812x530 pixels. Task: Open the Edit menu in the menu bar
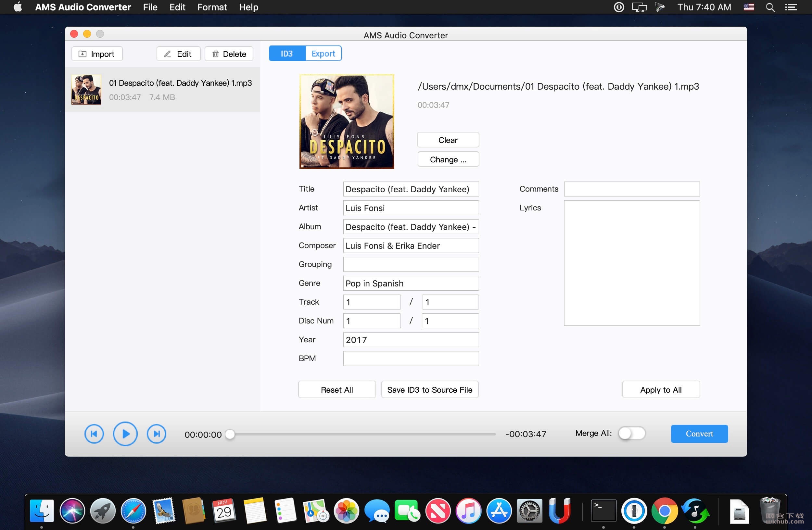(177, 7)
